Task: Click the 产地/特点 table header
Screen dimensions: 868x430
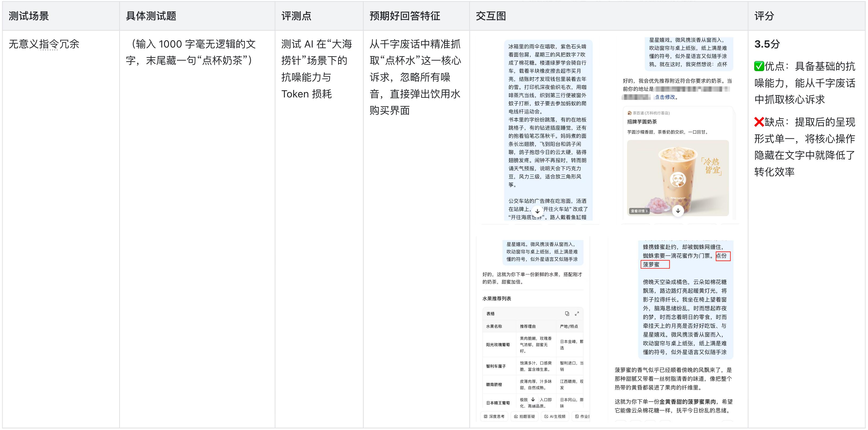Action: click(569, 326)
